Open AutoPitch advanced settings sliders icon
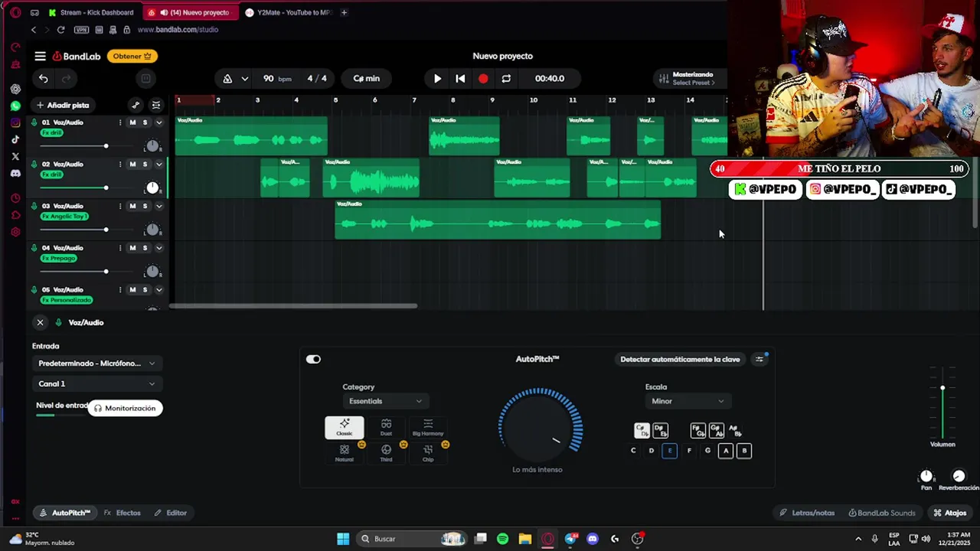 pyautogui.click(x=759, y=359)
